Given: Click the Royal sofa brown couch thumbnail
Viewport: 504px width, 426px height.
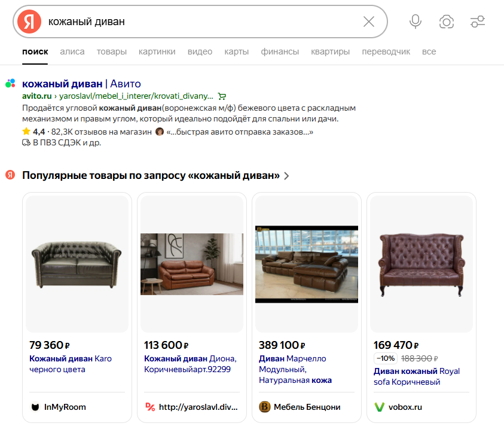Looking at the screenshot, I should pos(421,264).
